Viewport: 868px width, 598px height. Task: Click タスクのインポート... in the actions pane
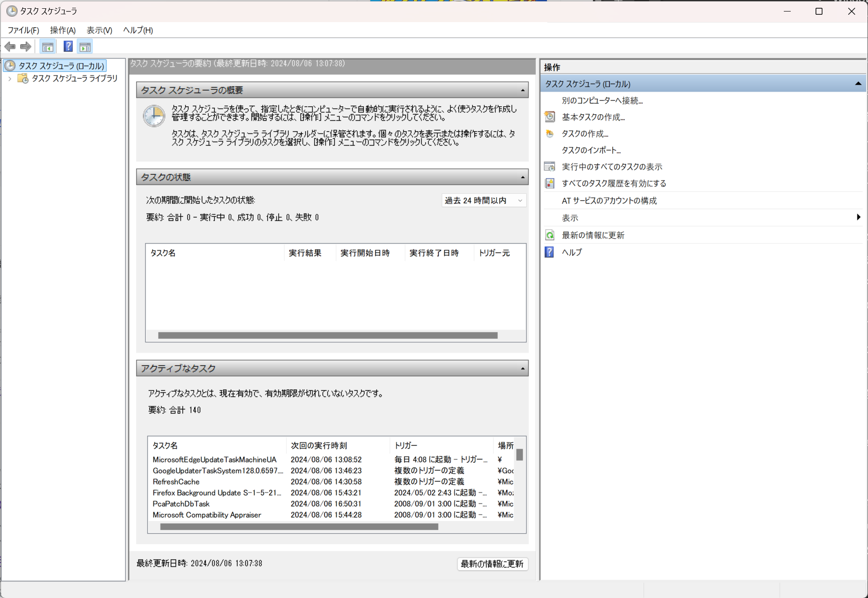[591, 150]
